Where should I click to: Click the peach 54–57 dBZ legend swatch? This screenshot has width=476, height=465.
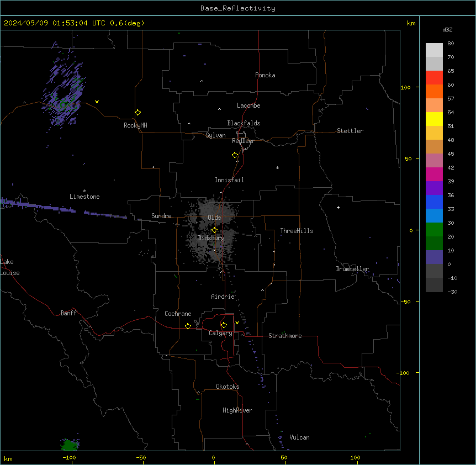tap(434, 105)
